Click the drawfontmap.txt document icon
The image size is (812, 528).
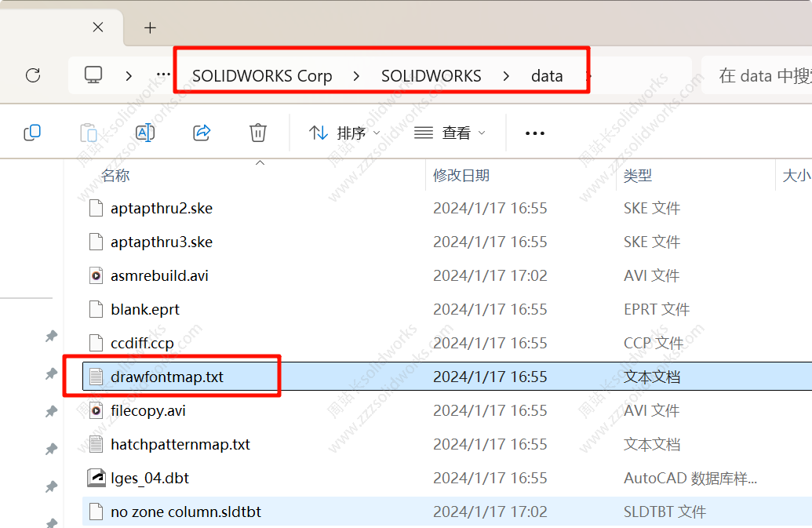point(96,377)
